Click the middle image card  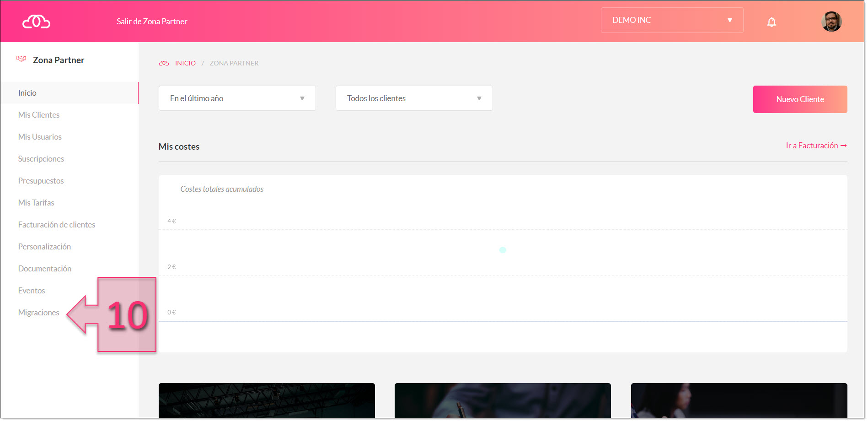click(503, 400)
